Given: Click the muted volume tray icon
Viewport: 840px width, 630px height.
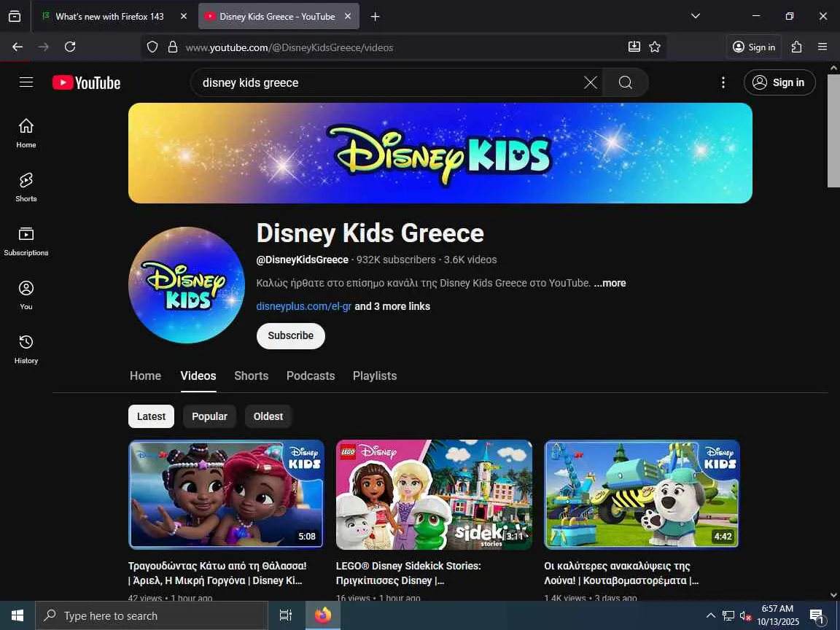Looking at the screenshot, I should (x=745, y=615).
